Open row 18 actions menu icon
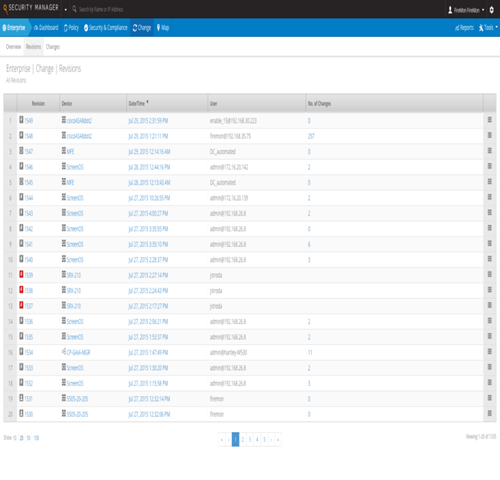Image resolution: width=500 pixels, height=480 pixels. pyautogui.click(x=490, y=382)
